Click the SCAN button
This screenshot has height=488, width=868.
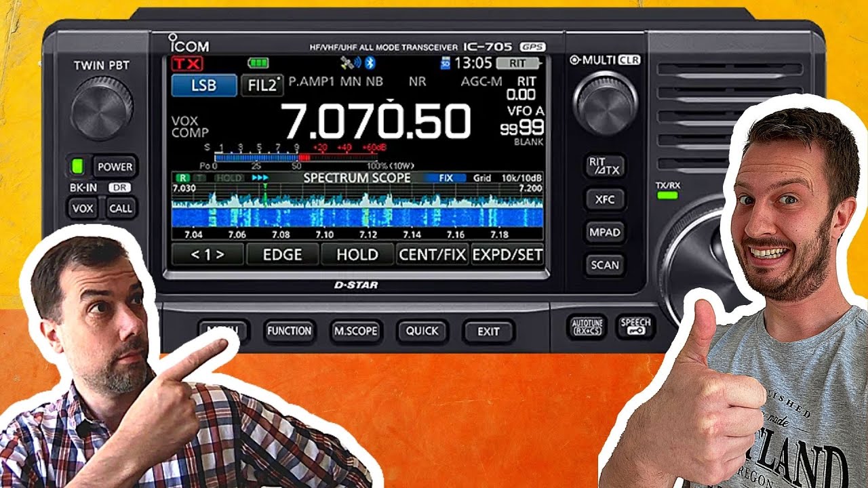pos(605,265)
